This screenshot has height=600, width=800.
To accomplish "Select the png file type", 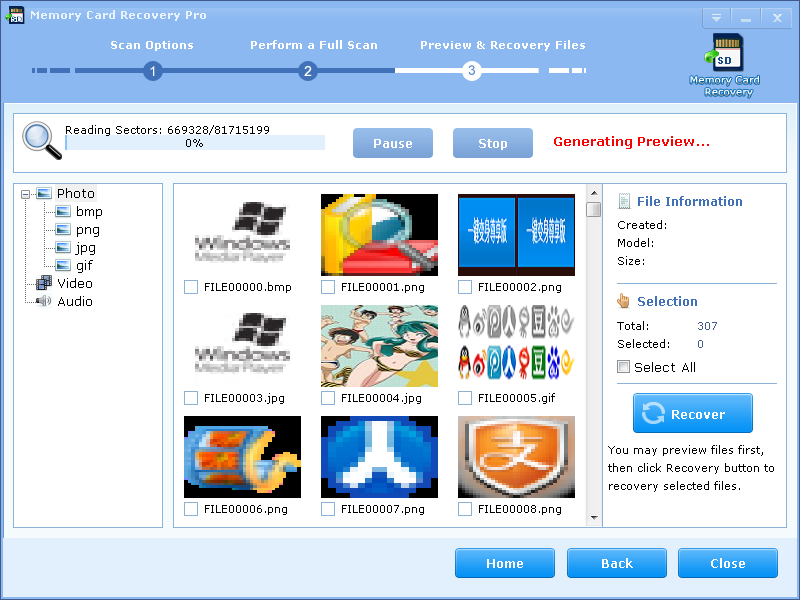I will coord(88,230).
